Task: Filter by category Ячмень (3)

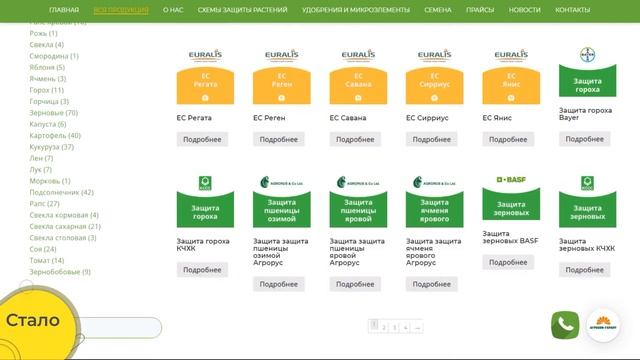Action: coord(48,78)
